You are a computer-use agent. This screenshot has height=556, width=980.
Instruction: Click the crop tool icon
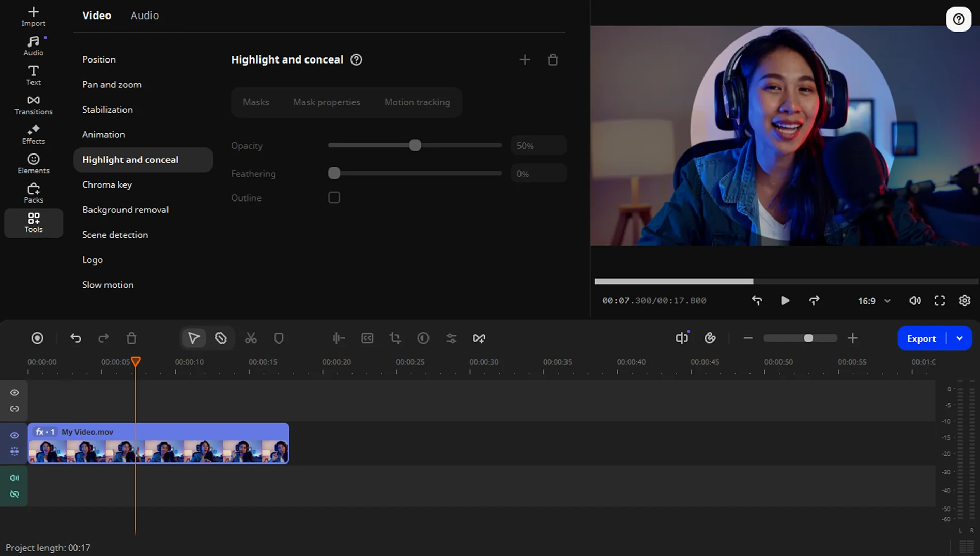pos(395,338)
